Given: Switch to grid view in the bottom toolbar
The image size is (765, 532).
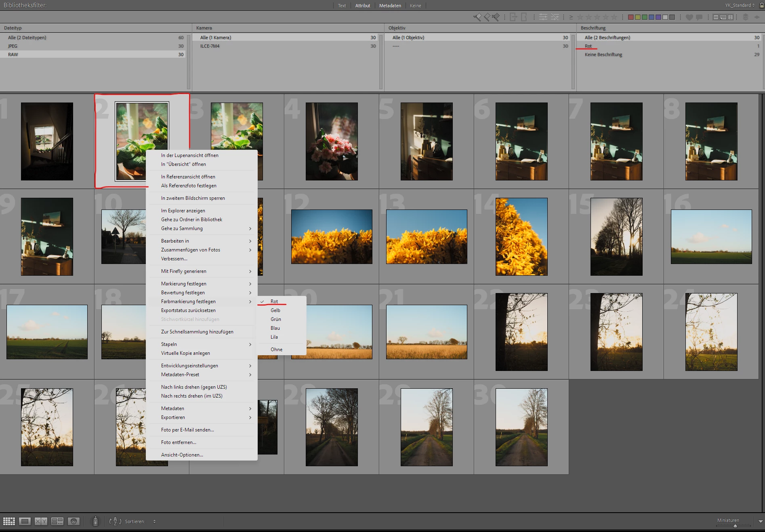Looking at the screenshot, I should pos(9,521).
